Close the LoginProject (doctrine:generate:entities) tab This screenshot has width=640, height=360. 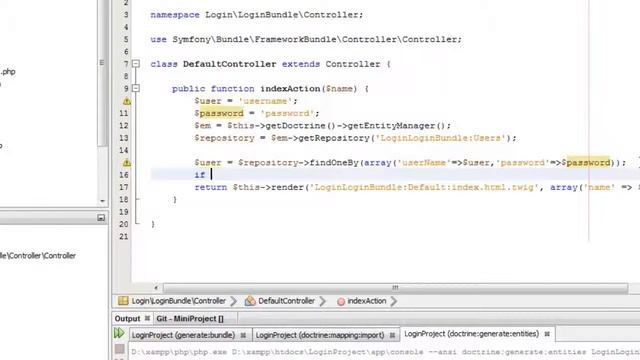click(547, 334)
